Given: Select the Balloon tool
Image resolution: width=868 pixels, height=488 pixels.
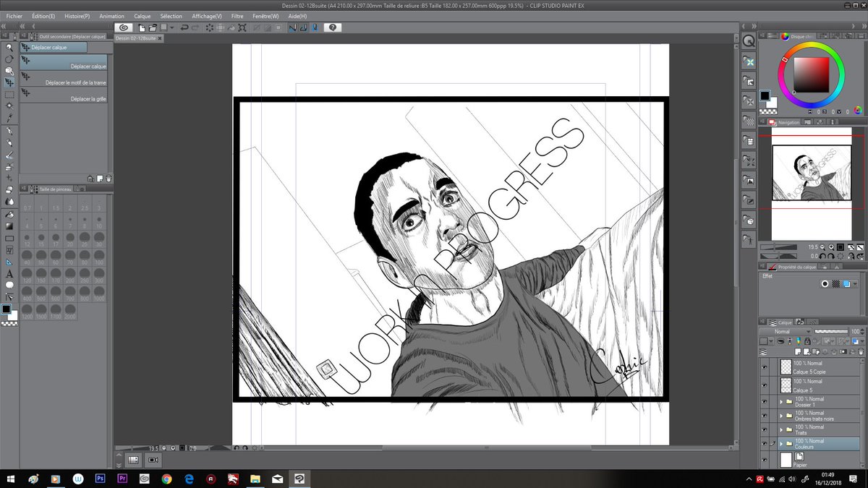Looking at the screenshot, I should pos(9,285).
